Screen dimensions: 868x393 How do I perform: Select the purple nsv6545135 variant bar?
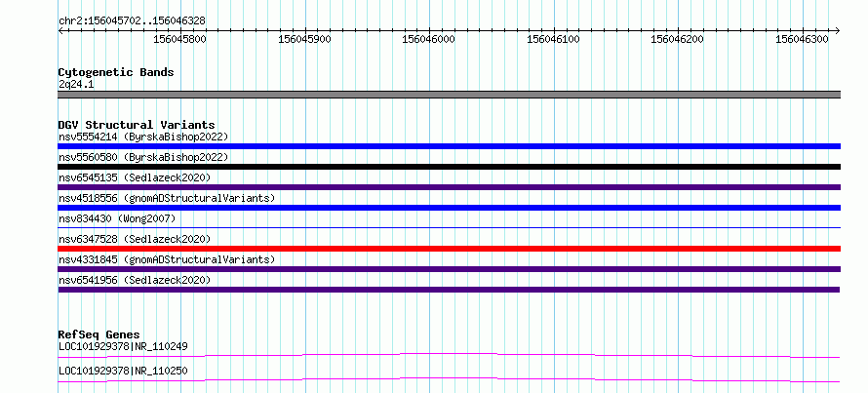pyautogui.click(x=449, y=187)
